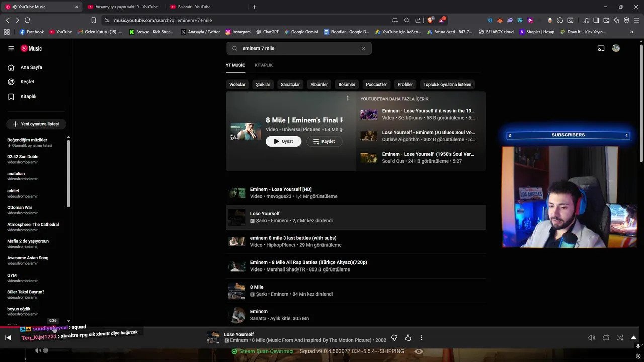Filter results by Şarkılar chip

point(263,84)
